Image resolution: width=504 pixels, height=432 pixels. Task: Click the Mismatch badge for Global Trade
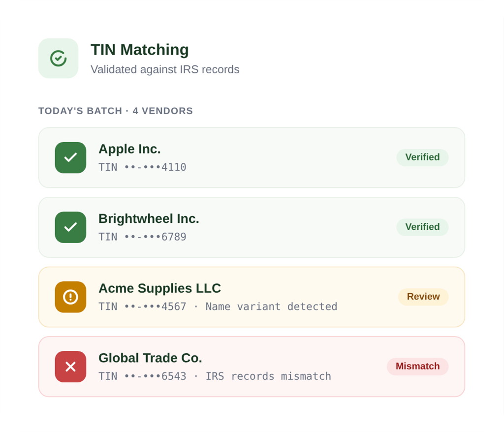417,367
